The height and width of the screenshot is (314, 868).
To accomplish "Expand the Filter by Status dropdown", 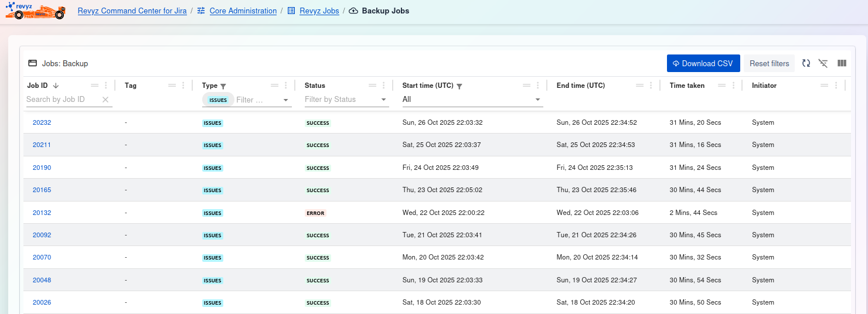I will click(x=384, y=100).
